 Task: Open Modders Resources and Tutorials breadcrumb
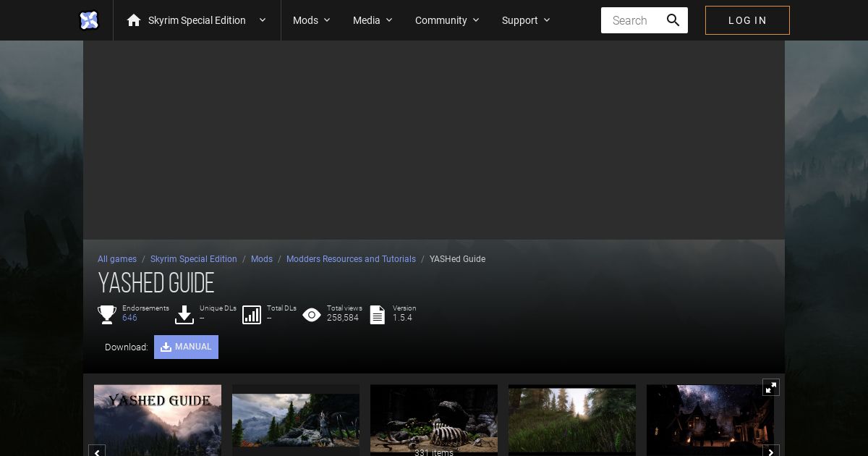(351, 259)
